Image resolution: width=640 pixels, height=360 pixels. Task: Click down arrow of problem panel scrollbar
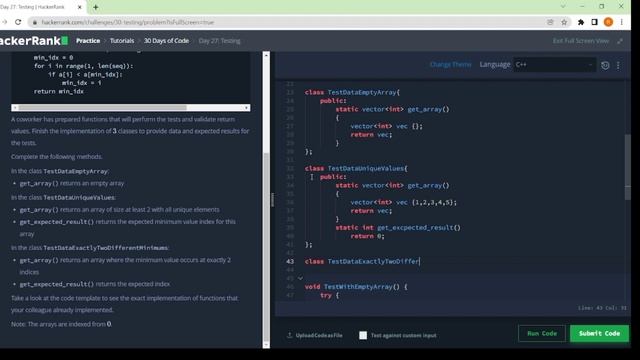(x=266, y=345)
